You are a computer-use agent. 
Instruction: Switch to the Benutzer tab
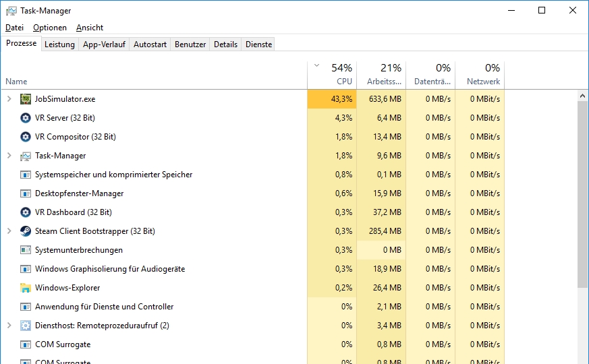[190, 44]
